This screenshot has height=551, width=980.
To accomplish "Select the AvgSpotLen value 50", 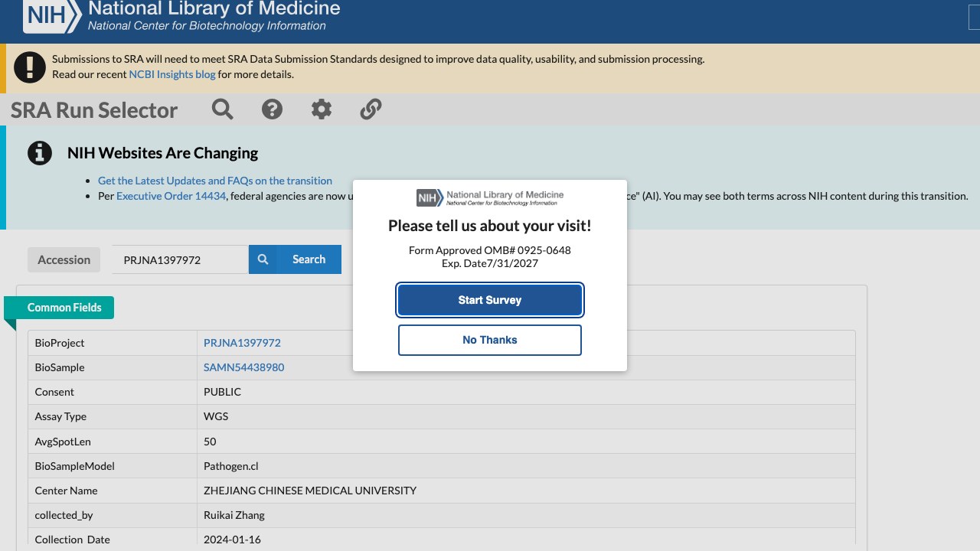I will point(210,442).
